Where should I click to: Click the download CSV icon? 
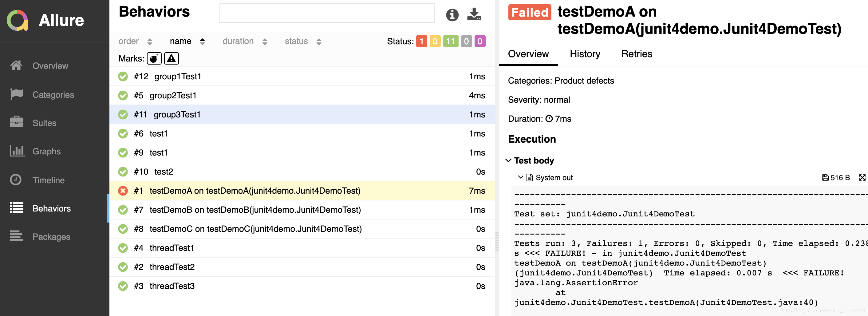point(474,14)
